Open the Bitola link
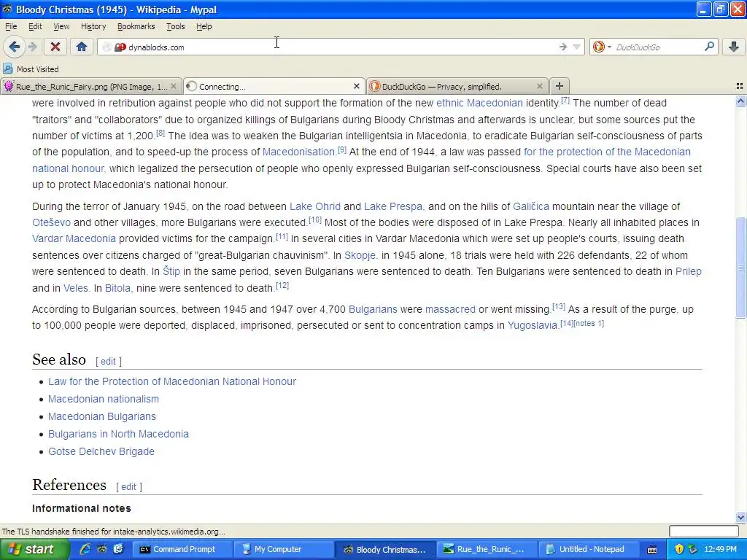The width and height of the screenshot is (747, 560). pyautogui.click(x=117, y=288)
